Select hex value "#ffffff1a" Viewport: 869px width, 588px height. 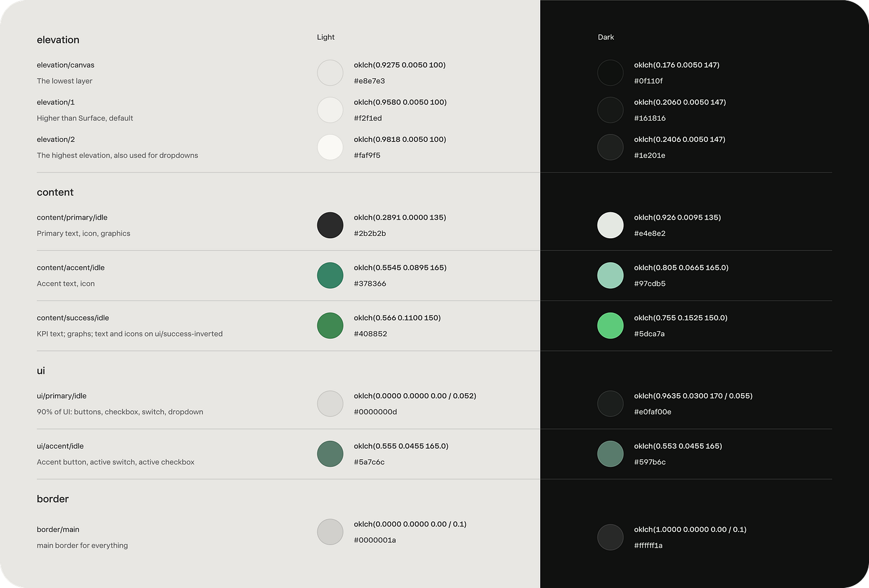(648, 545)
